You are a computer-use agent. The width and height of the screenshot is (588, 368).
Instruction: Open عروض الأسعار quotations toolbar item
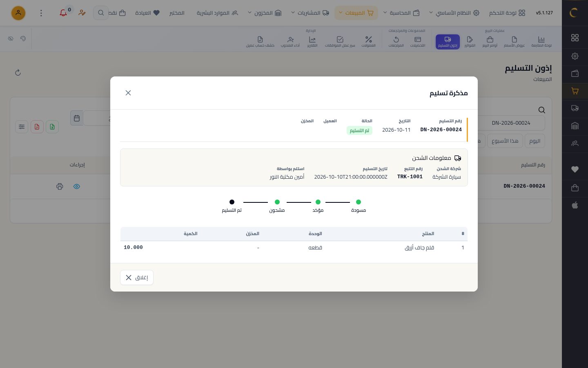click(x=514, y=42)
